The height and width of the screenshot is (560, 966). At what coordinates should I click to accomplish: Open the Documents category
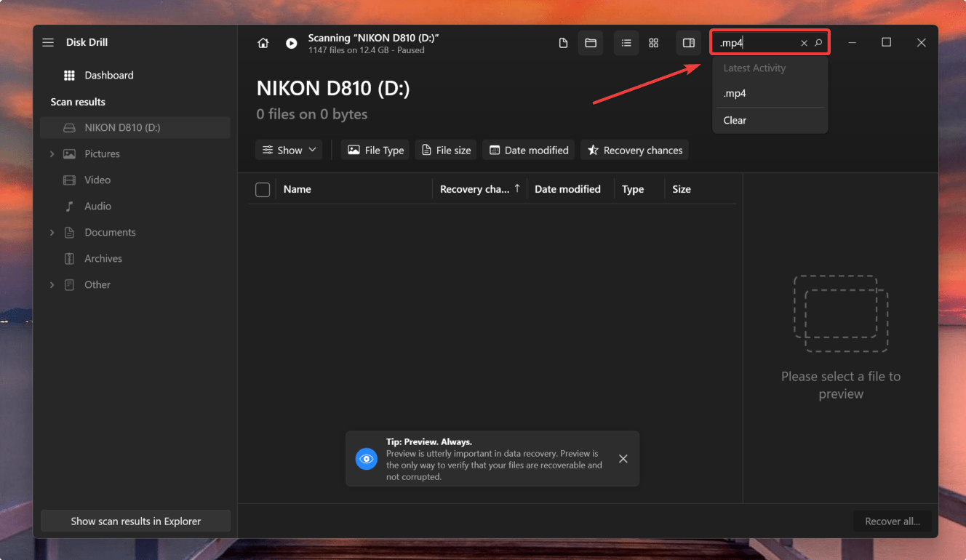[x=110, y=232]
